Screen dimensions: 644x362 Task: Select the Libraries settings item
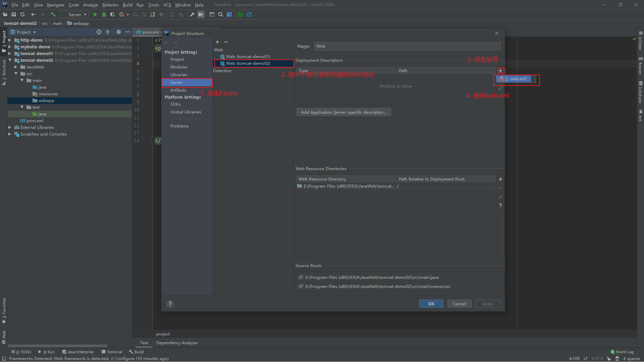click(x=178, y=75)
